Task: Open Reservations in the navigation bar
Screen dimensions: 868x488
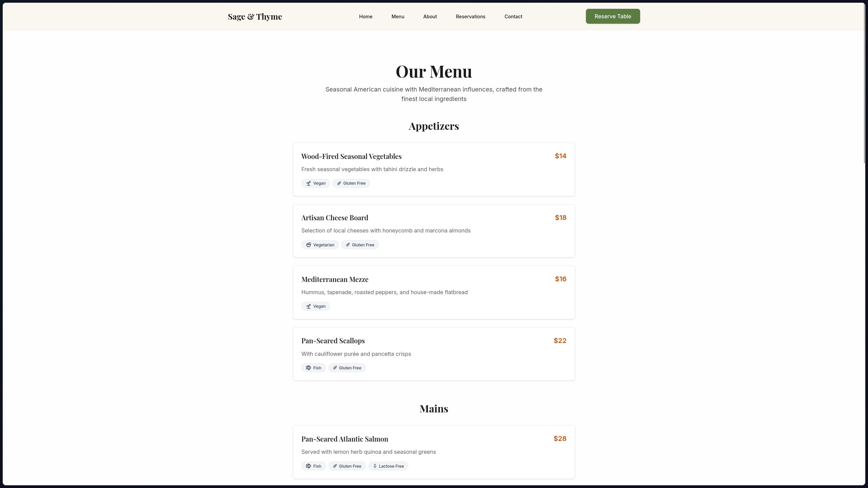Action: pyautogui.click(x=470, y=17)
